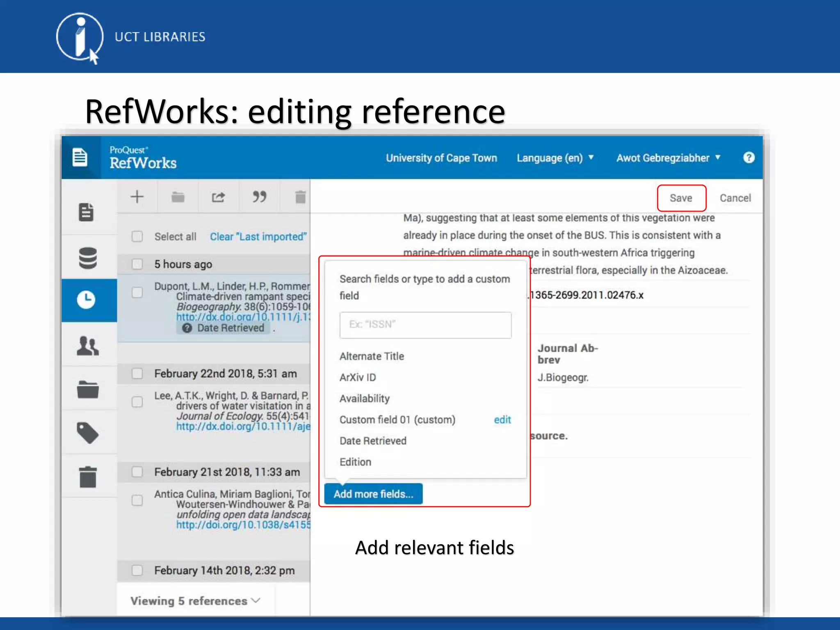
Task: Open the Tags sidebar icon
Action: [88, 433]
